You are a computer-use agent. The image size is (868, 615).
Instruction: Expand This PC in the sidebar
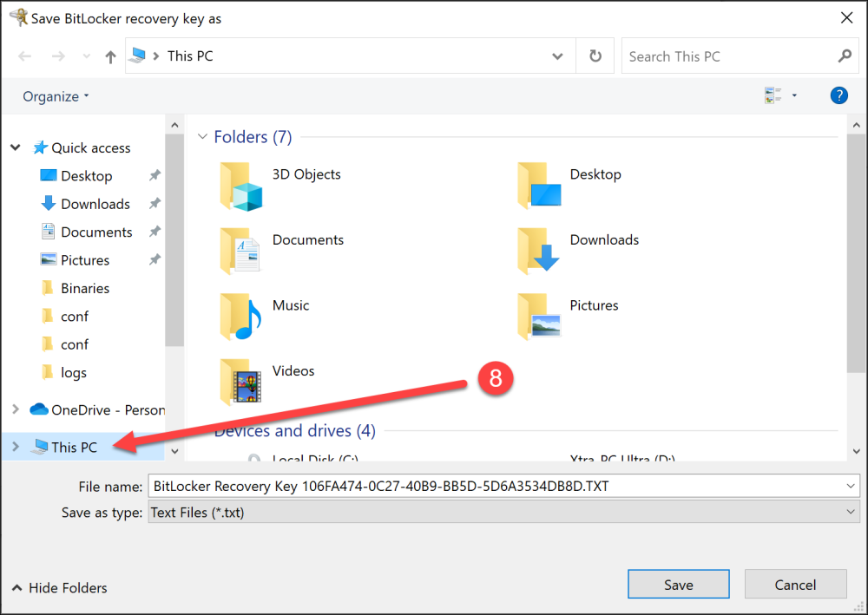(x=15, y=447)
